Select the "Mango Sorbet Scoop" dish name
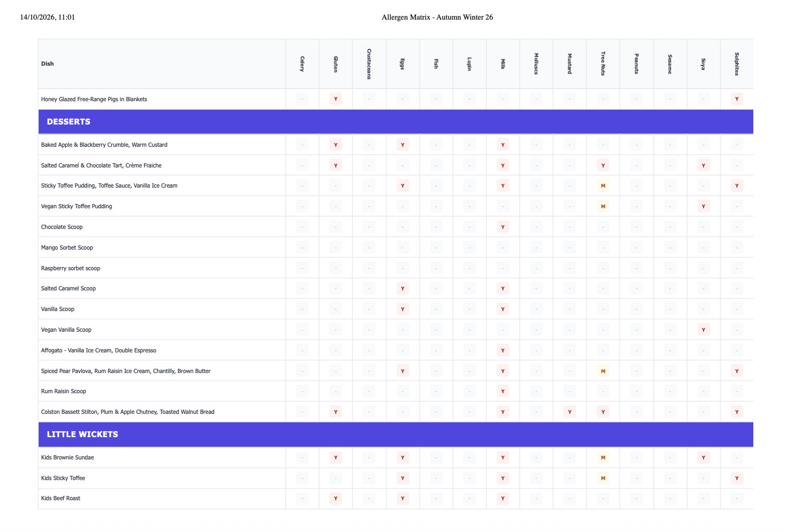Viewport: 792px width, 532px height. 67,247
